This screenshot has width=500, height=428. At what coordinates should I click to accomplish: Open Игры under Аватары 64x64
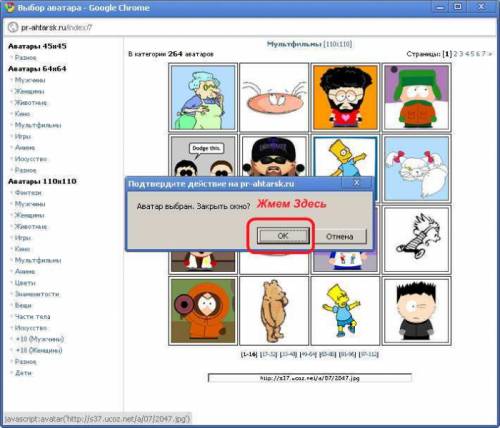tap(23, 136)
